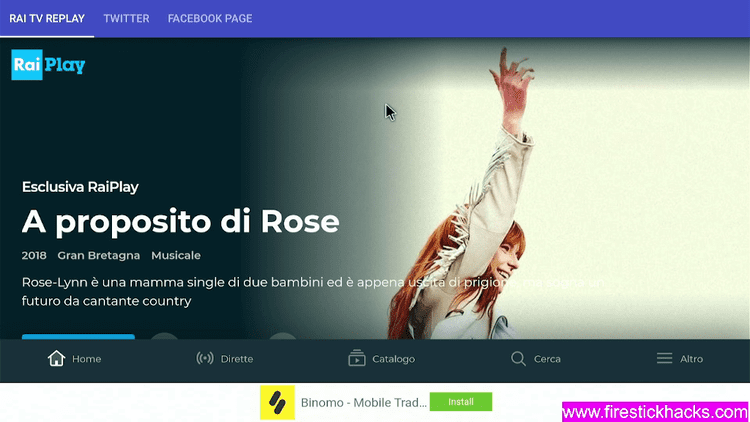Click the Binomo - Mobile Trad... ad text
Screen dimensions: 750x422
click(364, 403)
